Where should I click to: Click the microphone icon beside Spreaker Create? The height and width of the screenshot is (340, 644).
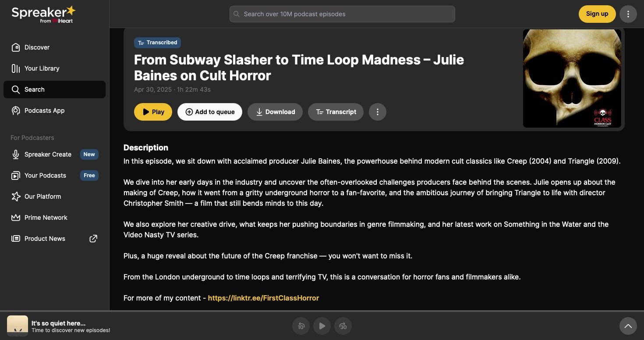point(16,154)
